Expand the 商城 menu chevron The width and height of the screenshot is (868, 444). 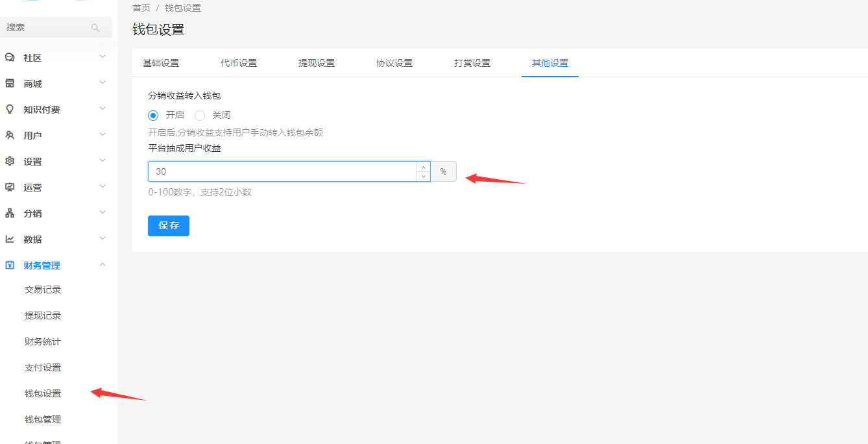[102, 83]
